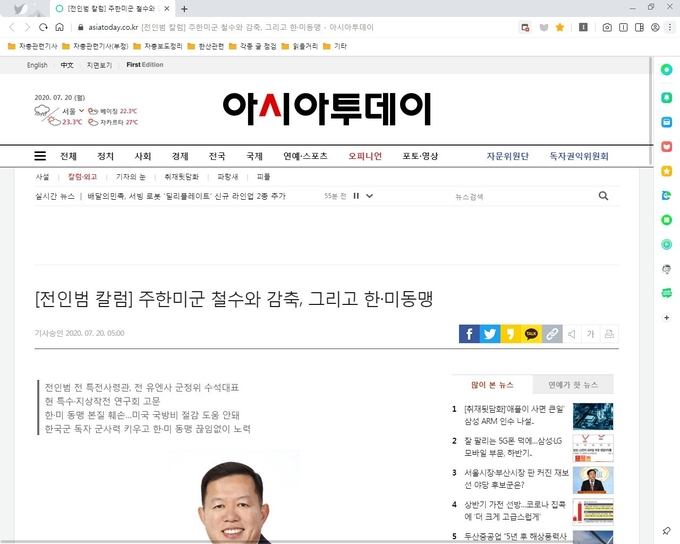The image size is (680, 544).
Task: Share article via KakaoStory icon
Action: pyautogui.click(x=511, y=334)
